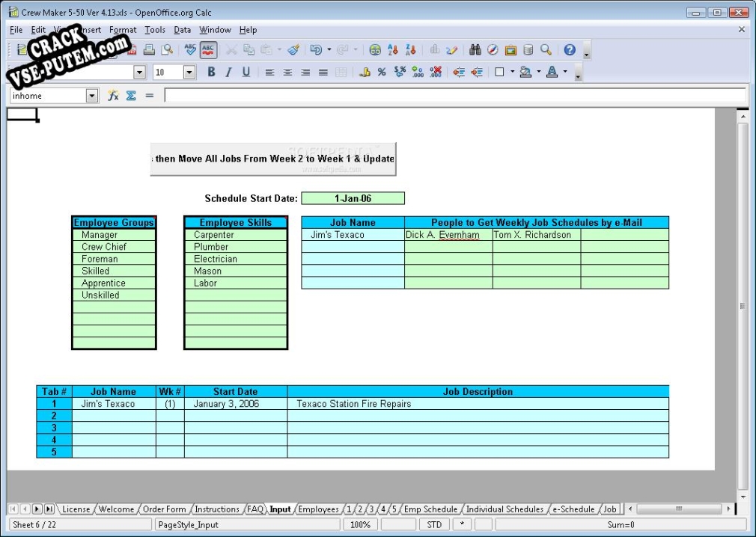Apply Currency number format icon
Screen dimensions: 756x537
[x=365, y=72]
